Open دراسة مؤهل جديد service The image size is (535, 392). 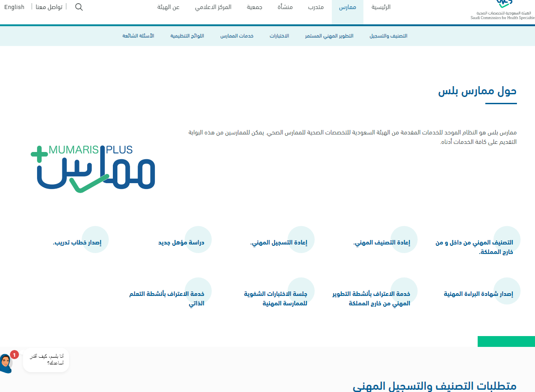[x=181, y=242]
